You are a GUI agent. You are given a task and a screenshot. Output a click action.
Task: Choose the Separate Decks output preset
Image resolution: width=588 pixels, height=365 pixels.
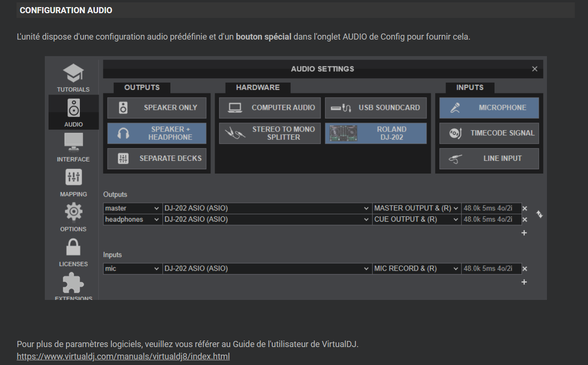click(x=157, y=158)
